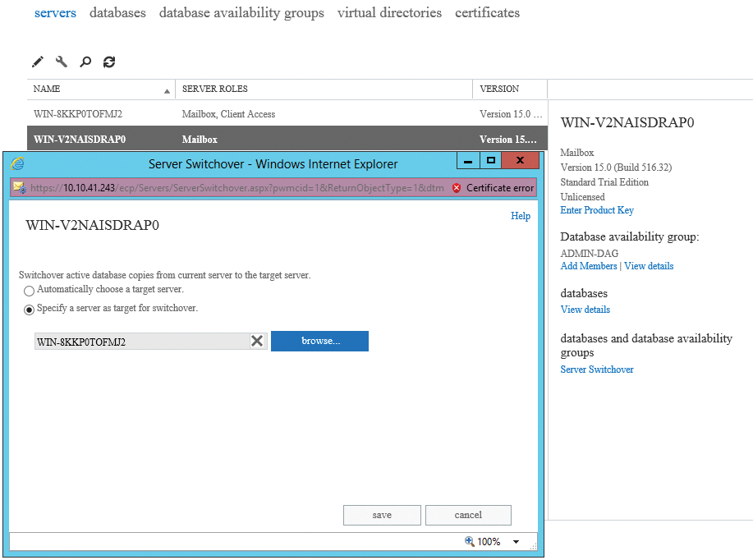
Task: Open View details under databases
Action: point(585,310)
